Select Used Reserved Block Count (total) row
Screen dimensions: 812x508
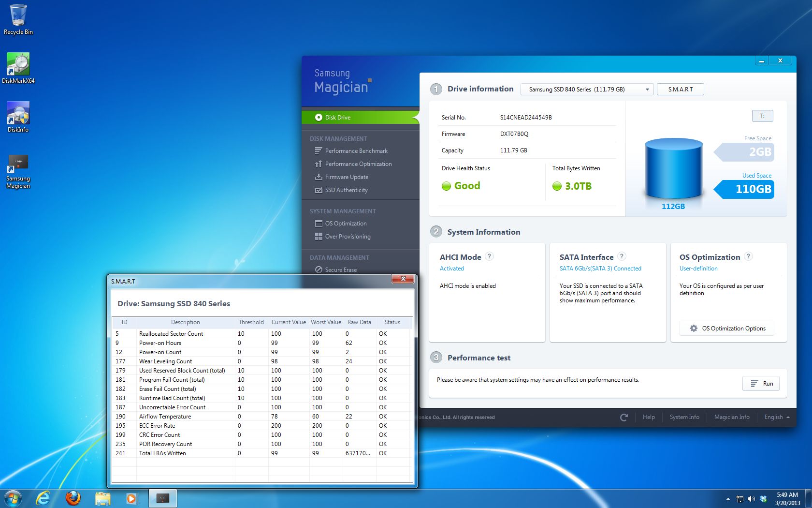(261, 371)
